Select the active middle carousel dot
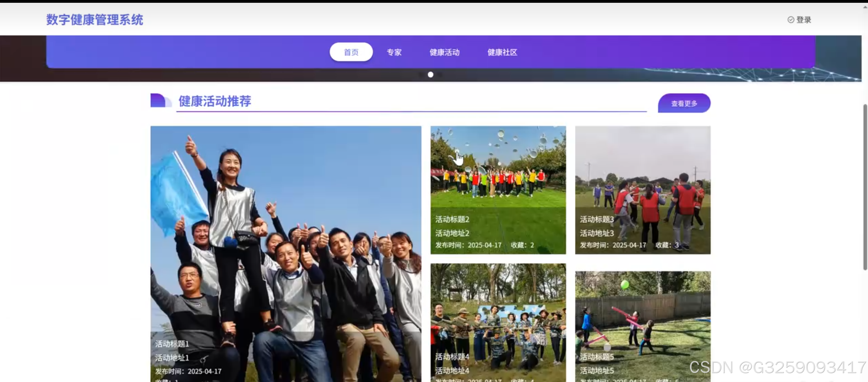The width and height of the screenshot is (868, 382). pyautogui.click(x=430, y=74)
